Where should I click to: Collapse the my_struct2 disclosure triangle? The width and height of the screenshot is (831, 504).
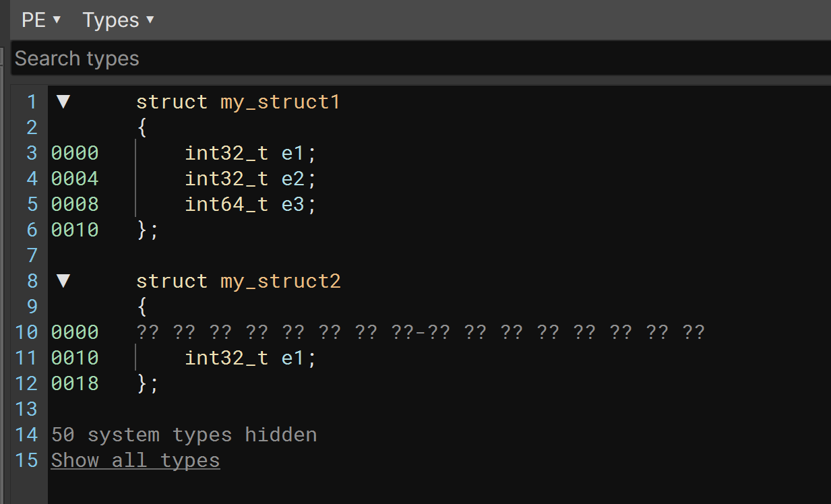click(63, 280)
